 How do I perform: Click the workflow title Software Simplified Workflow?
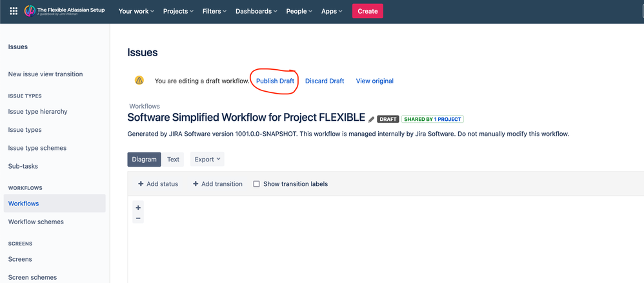246,117
